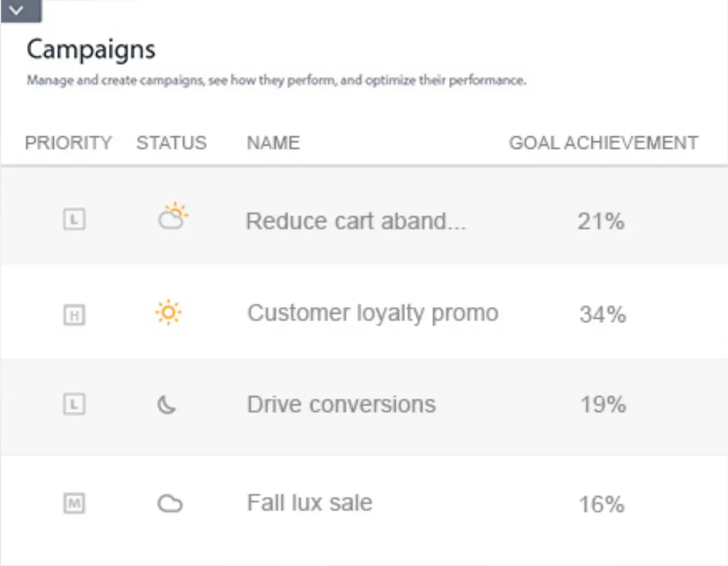Click the sunny status icon for Customer loyalty promo
The height and width of the screenshot is (566, 728).
click(168, 312)
